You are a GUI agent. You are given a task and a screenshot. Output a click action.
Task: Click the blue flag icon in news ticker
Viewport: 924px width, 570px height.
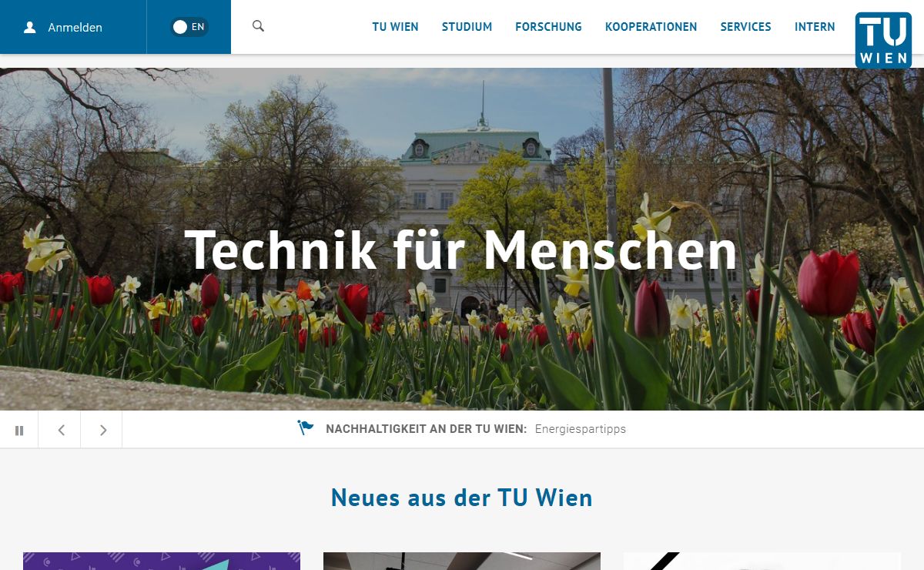tap(306, 428)
